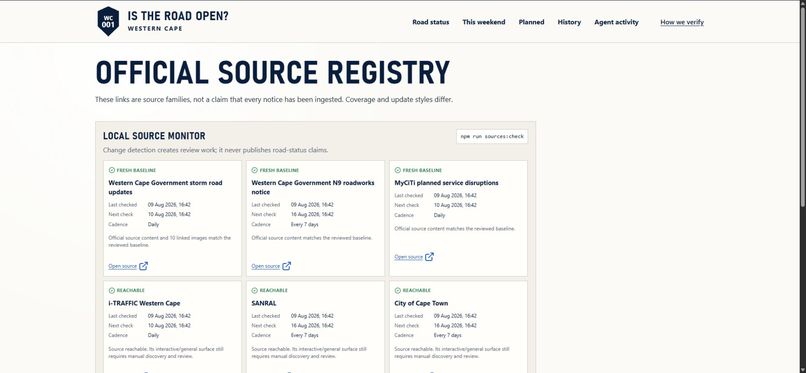Click 'Western Cape Government N9 roadworks notice' title
This screenshot has height=373, width=806.
313,188
